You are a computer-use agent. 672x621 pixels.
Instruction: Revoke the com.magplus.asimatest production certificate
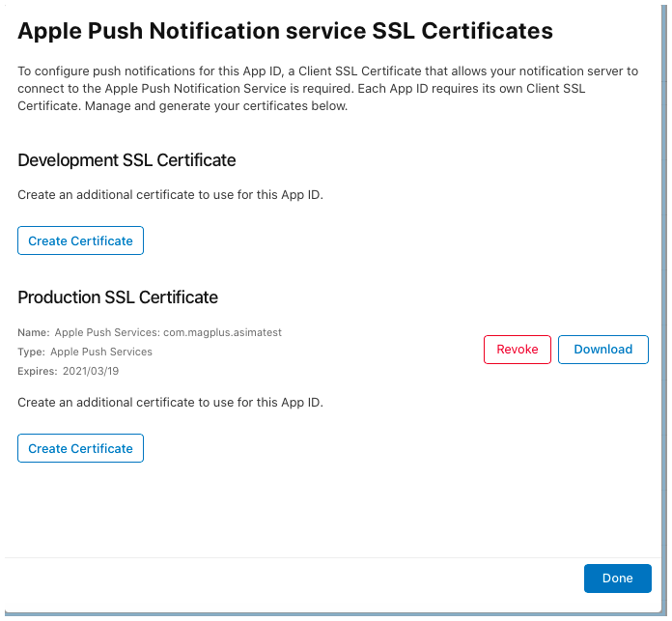click(518, 350)
